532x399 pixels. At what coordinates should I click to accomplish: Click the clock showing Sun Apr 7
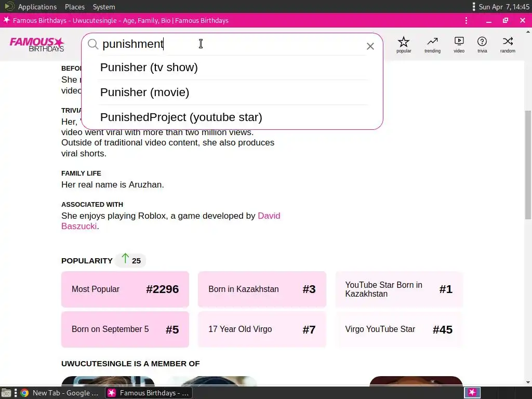coord(504,7)
